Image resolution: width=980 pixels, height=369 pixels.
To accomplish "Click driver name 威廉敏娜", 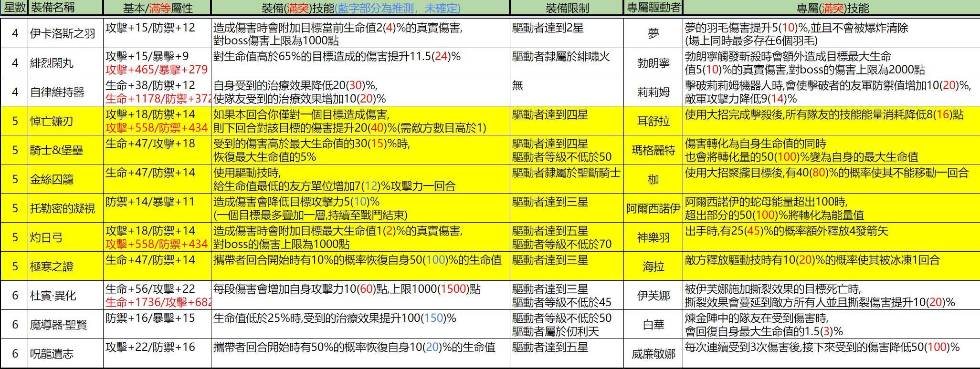I will click(x=653, y=353).
